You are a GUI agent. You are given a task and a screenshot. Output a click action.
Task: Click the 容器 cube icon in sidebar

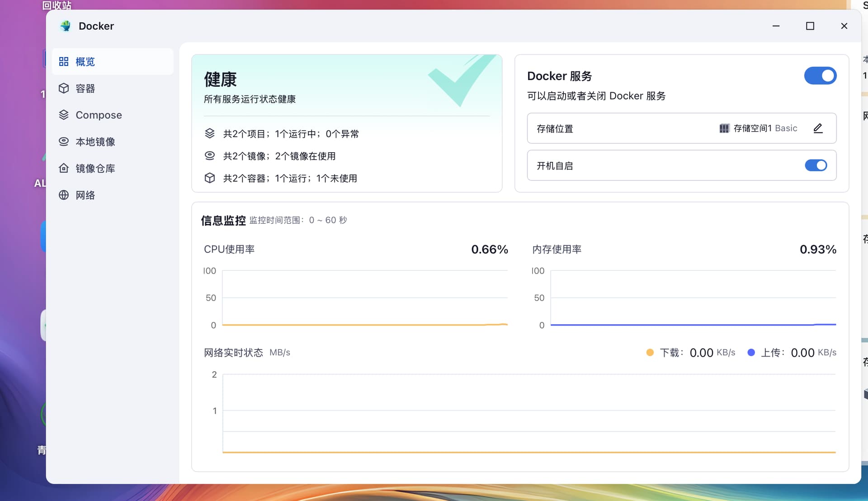pyautogui.click(x=64, y=88)
